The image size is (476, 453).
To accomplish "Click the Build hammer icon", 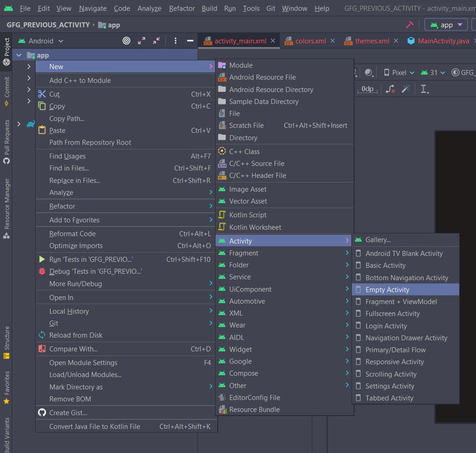I will 409,25.
